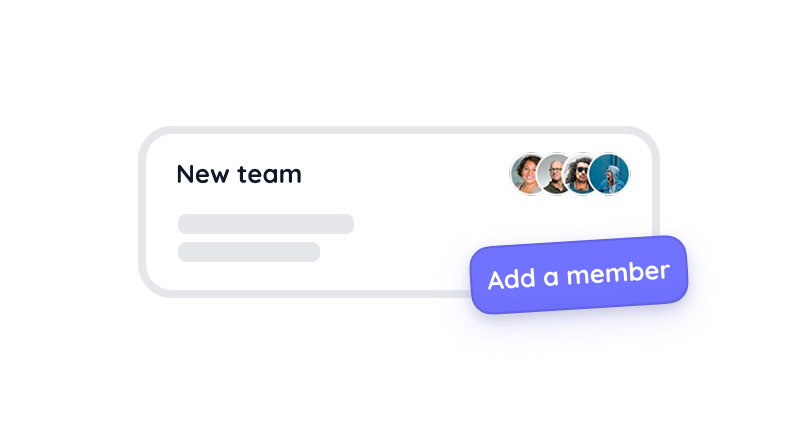Open the bald man with glasses avatar

pos(553,174)
